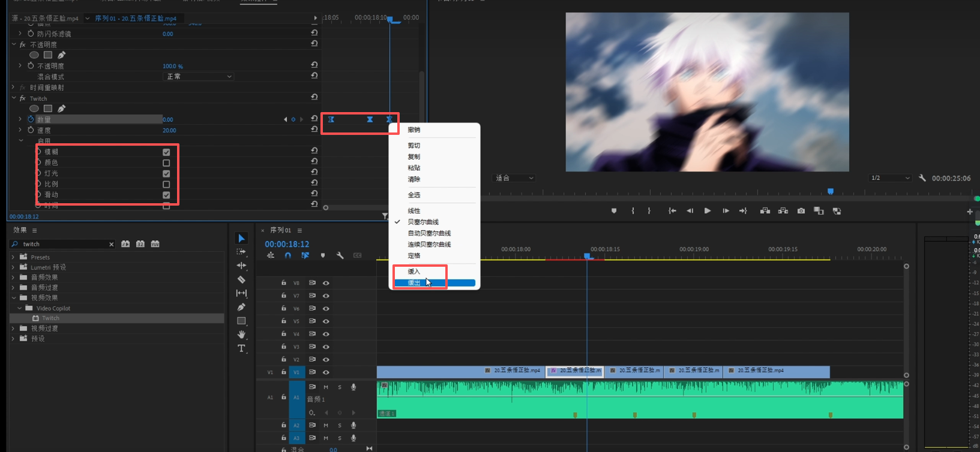Image resolution: width=980 pixels, height=452 pixels.
Task: Enable the 颜色 checkbox
Action: pos(166,163)
